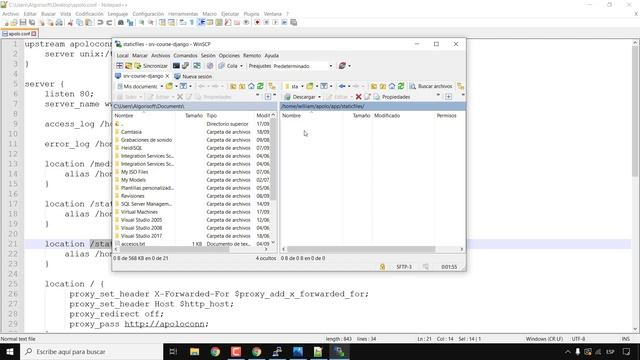Click the remote panel home directory icon
640x360 pixels.
[x=392, y=86]
